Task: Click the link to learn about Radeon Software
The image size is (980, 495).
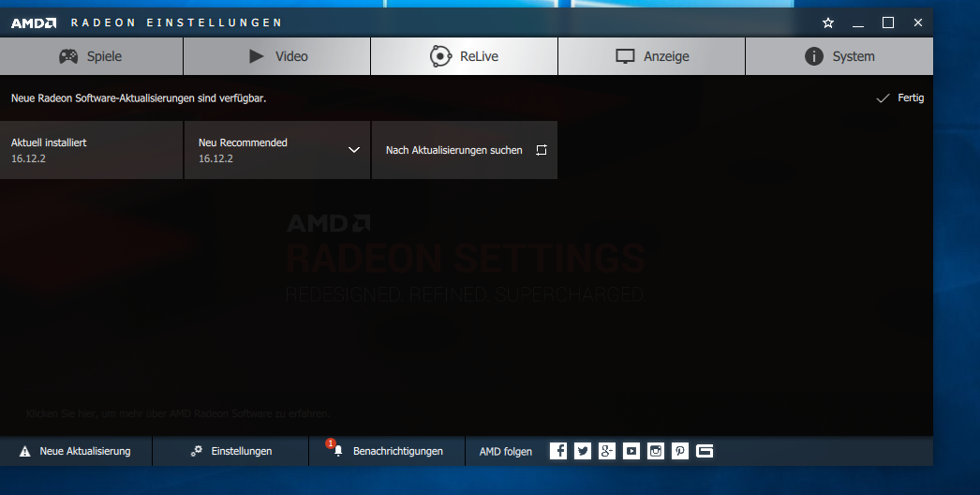Action: tap(177, 413)
